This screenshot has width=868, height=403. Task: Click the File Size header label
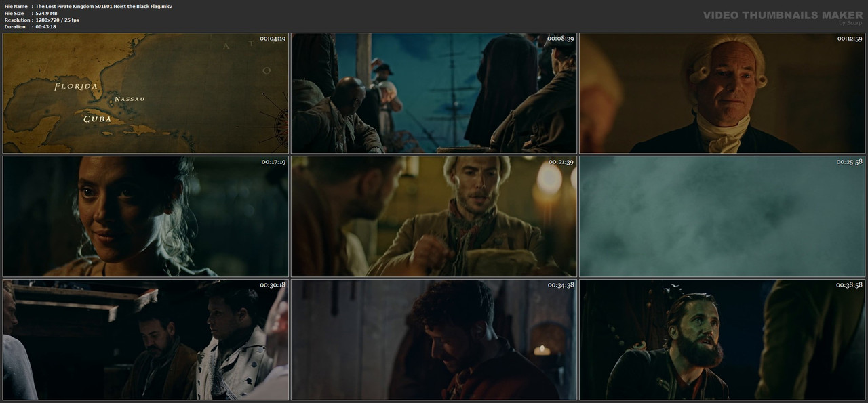coord(14,13)
